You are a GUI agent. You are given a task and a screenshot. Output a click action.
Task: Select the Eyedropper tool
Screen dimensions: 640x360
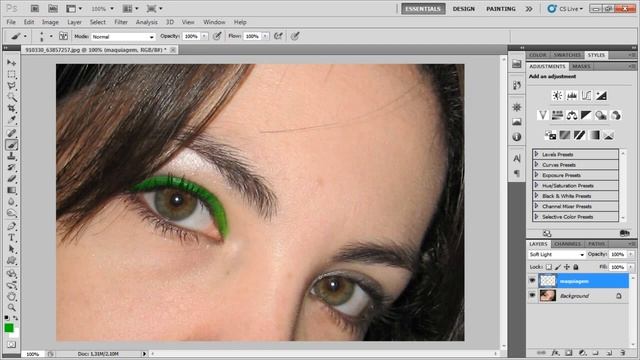11,120
